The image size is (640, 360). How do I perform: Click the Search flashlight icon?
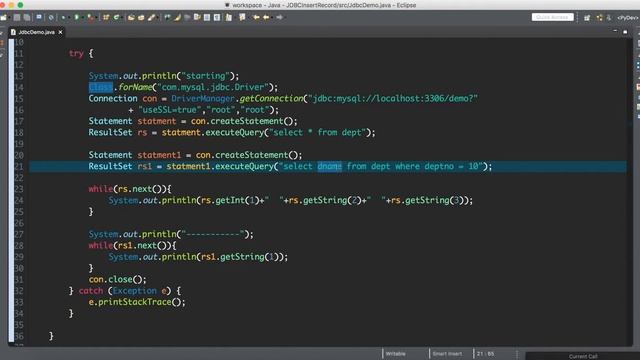(151, 18)
